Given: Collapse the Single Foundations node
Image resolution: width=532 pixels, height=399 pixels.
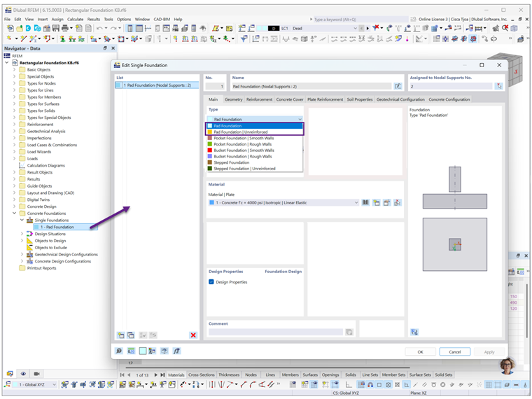Looking at the screenshot, I should coord(22,220).
